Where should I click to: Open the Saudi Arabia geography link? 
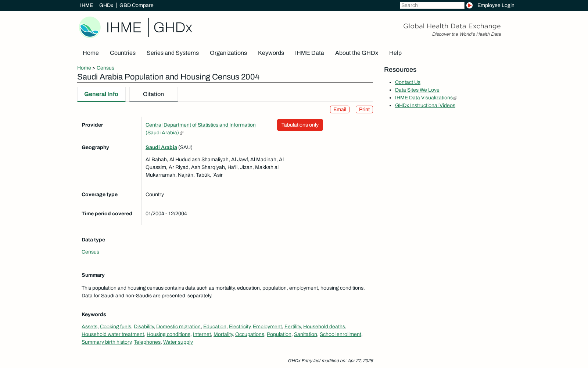coord(161,147)
